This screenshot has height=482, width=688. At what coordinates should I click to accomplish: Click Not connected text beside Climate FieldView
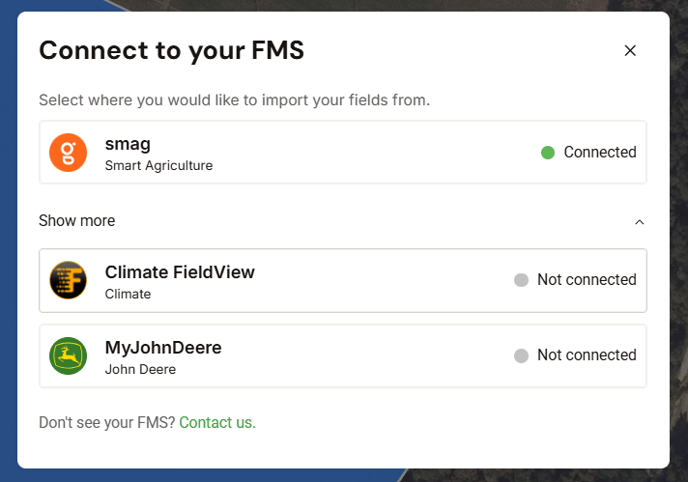click(x=586, y=280)
